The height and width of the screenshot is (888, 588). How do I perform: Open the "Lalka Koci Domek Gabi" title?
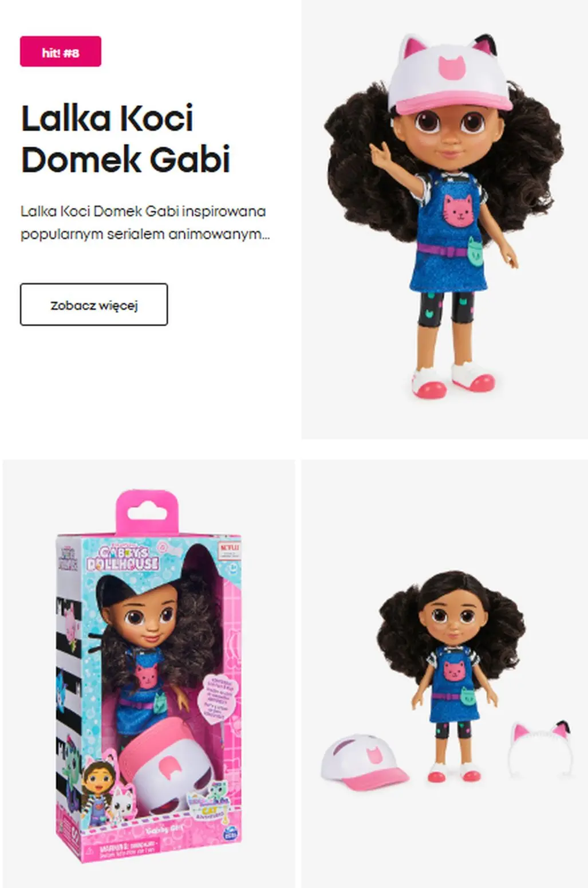[126, 139]
